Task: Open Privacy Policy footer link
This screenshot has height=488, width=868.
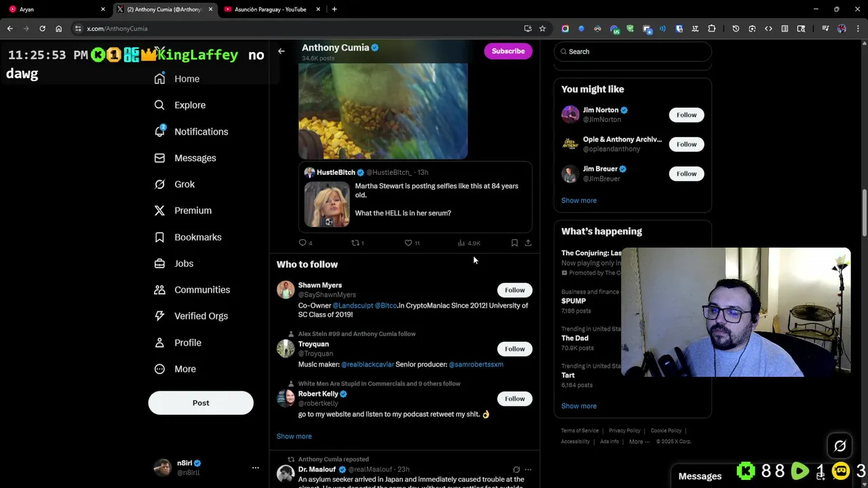Action: 625,431
